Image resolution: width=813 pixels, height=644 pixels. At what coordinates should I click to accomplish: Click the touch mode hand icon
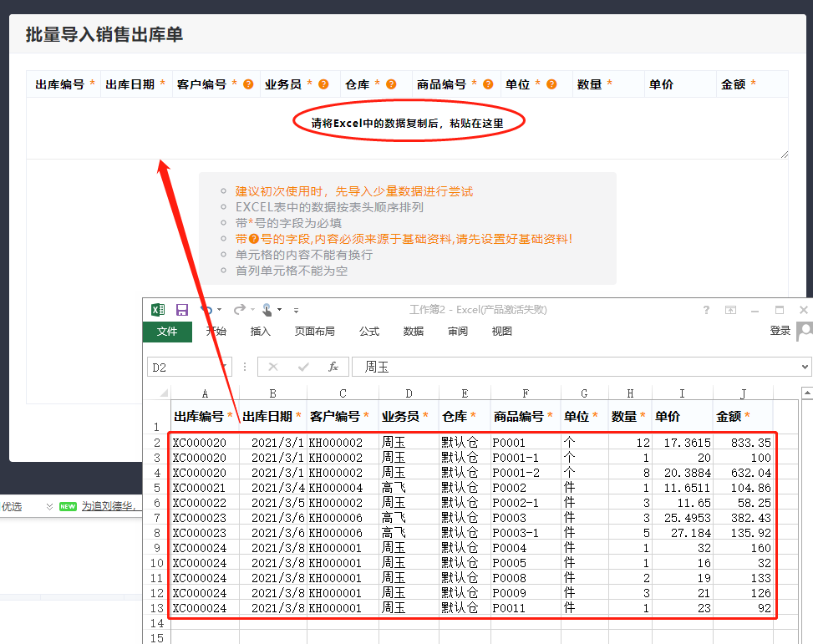pos(267,310)
